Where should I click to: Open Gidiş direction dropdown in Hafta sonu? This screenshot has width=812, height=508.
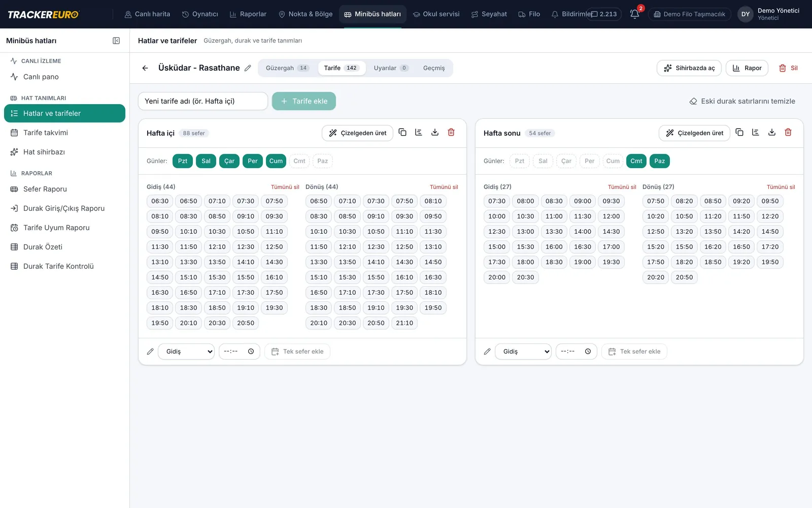tap(523, 352)
